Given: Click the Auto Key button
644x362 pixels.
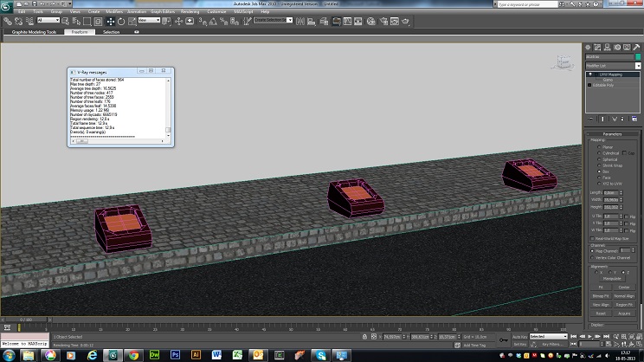Looking at the screenshot, I should [520, 337].
